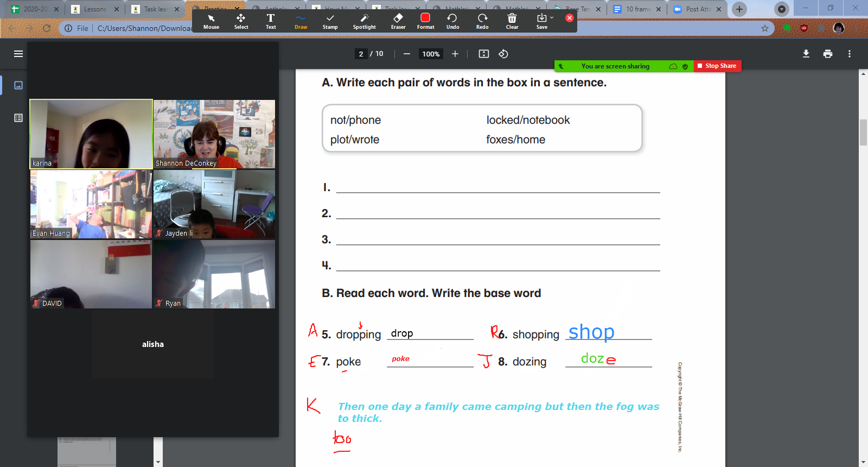Close the Lessons tab
This screenshot has height=467, width=868.
point(116,9)
